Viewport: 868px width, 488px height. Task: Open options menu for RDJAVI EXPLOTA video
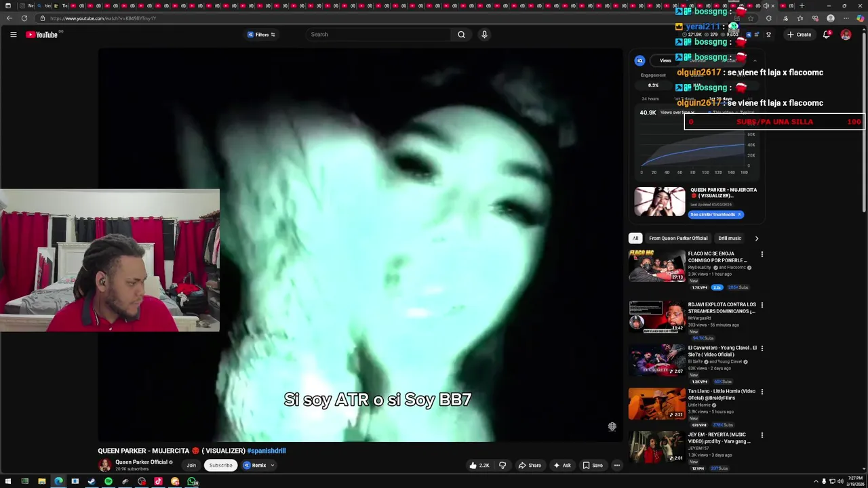(x=762, y=306)
